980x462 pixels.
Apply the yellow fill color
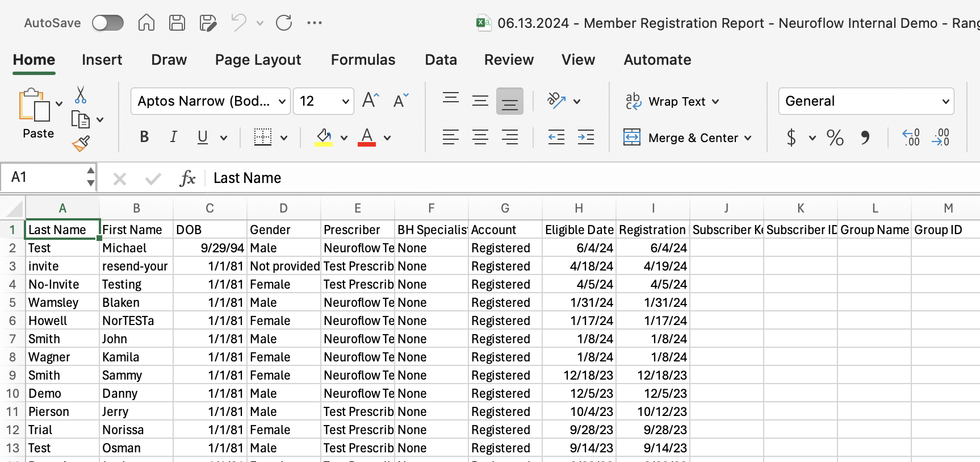(324, 137)
